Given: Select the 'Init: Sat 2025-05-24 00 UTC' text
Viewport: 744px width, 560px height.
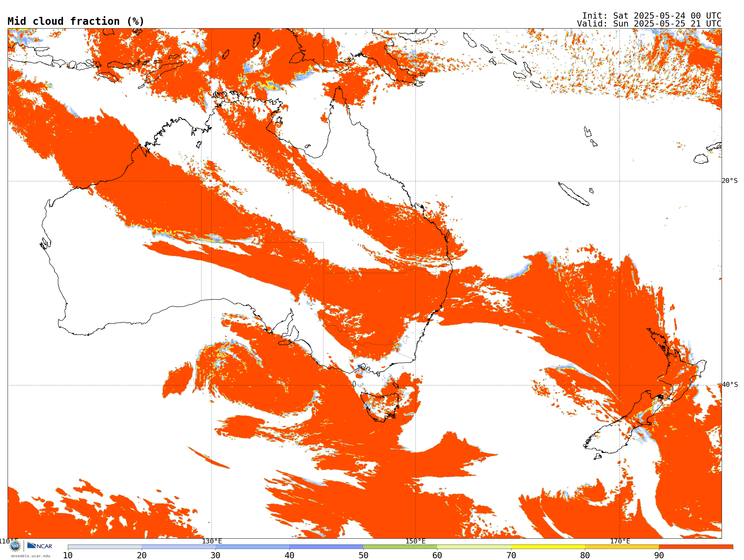Looking at the screenshot, I should 652,16.
